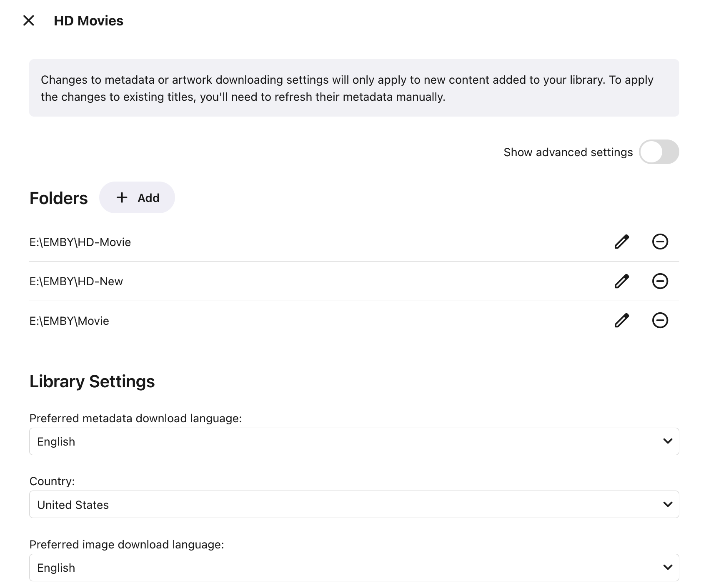
Task: Edit the E:\EMBY\HD-Movie folder path
Action: (x=621, y=242)
